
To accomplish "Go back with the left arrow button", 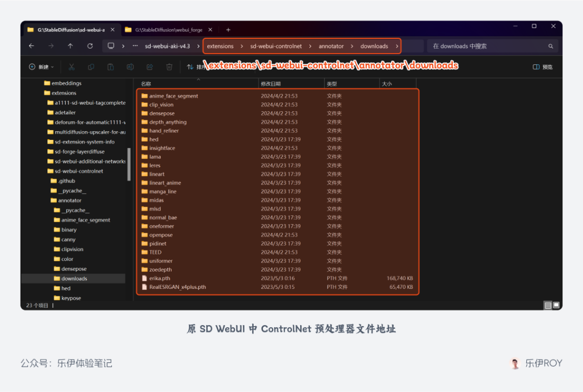I will point(32,46).
